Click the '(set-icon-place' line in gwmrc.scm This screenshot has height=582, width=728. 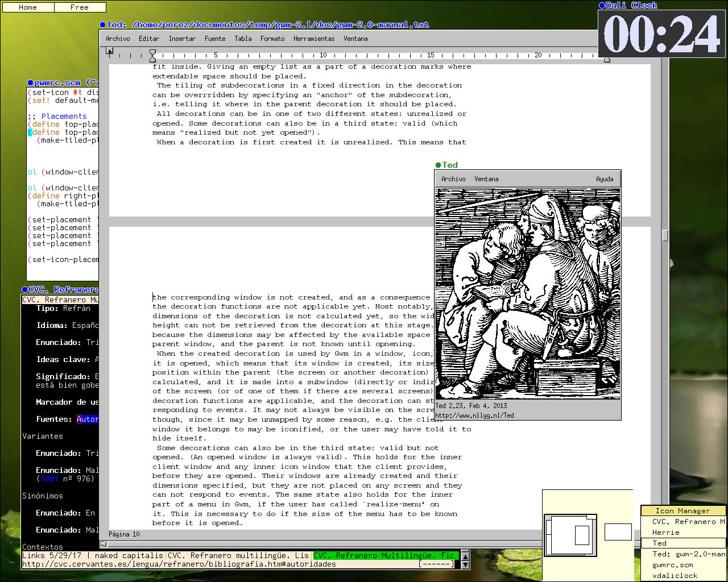pyautogui.click(x=63, y=259)
